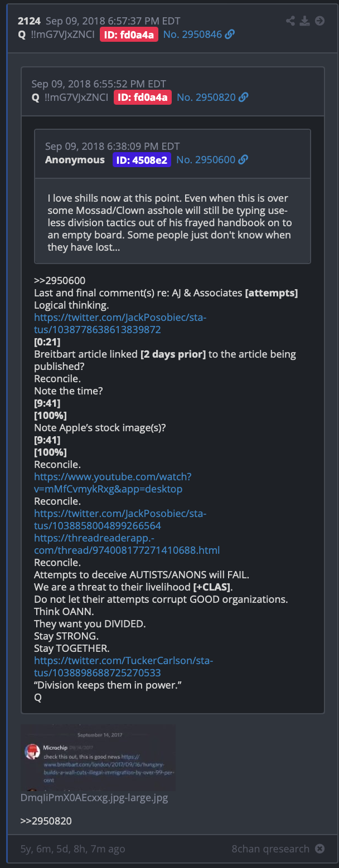Select the red ID: fd0a4a badge at top
Screen dimensions: 339x868
(x=129, y=35)
